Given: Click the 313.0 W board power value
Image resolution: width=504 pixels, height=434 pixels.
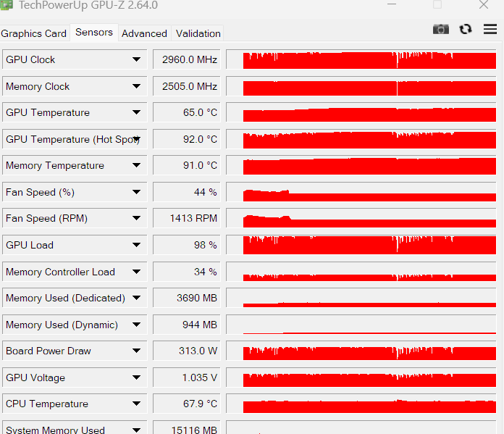Looking at the screenshot, I should pyautogui.click(x=187, y=351).
